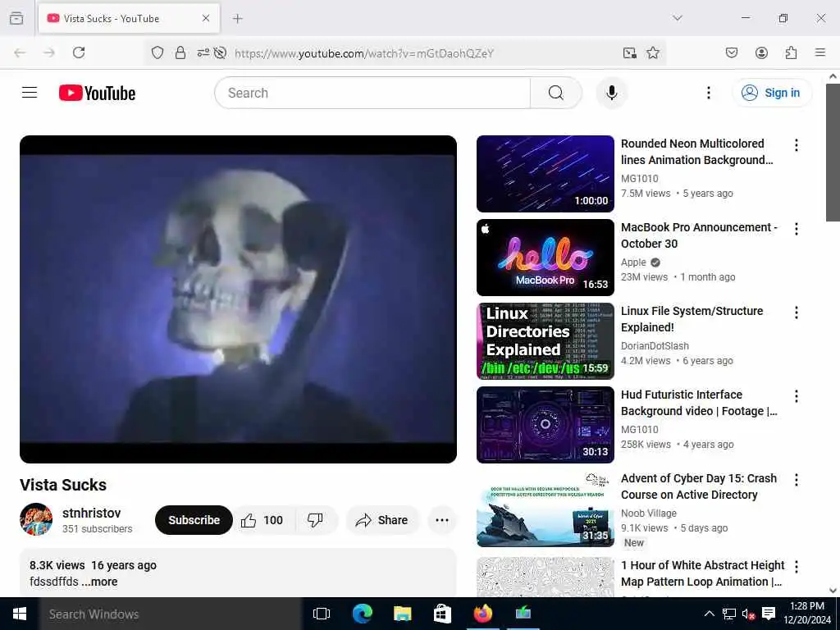The image size is (840, 630).
Task: Sign in to YouTube
Action: [x=771, y=93]
